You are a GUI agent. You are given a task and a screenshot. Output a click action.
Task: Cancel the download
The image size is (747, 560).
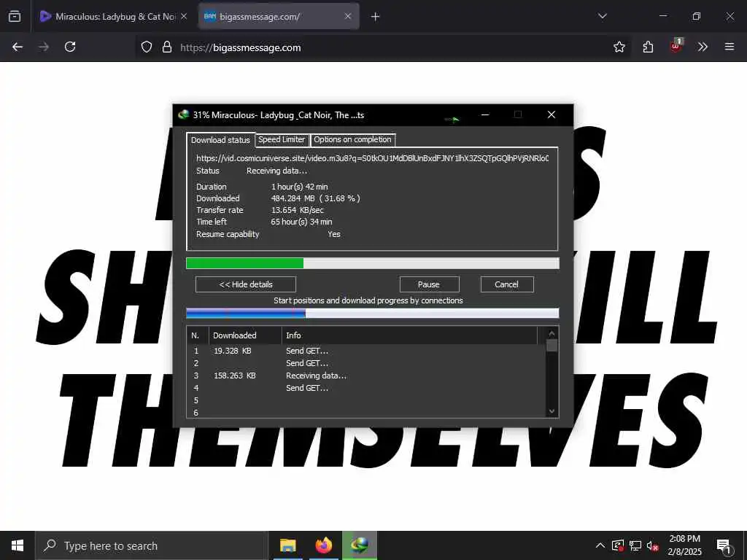507,284
